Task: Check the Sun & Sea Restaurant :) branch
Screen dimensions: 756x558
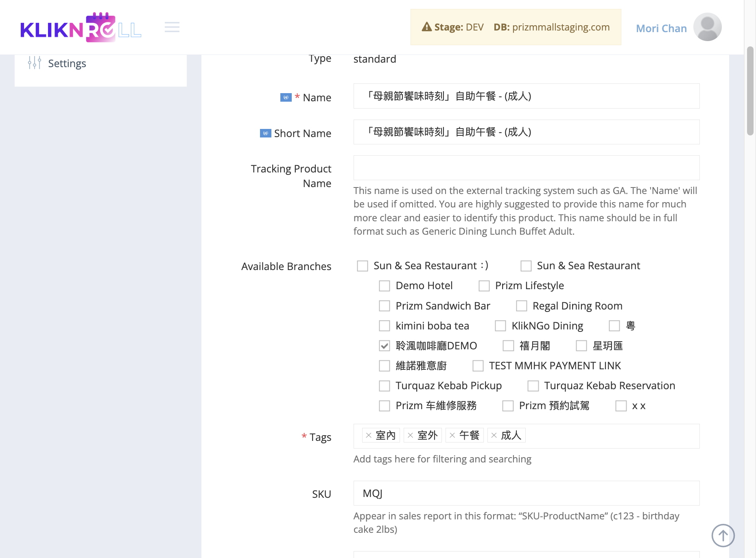Action: point(363,266)
